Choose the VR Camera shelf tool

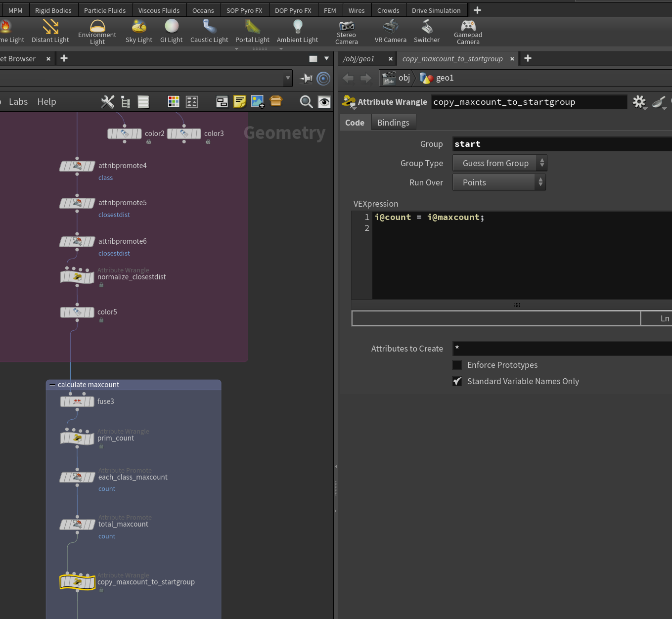click(391, 32)
